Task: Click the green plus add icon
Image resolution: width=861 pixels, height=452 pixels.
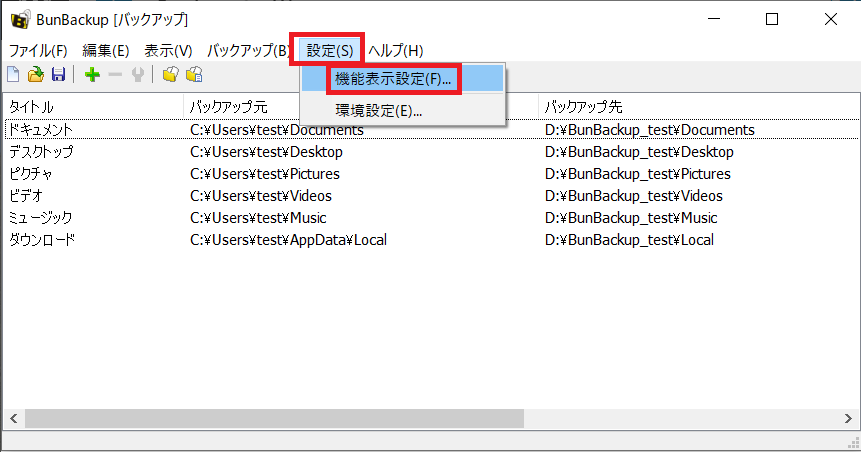Action: 92,75
